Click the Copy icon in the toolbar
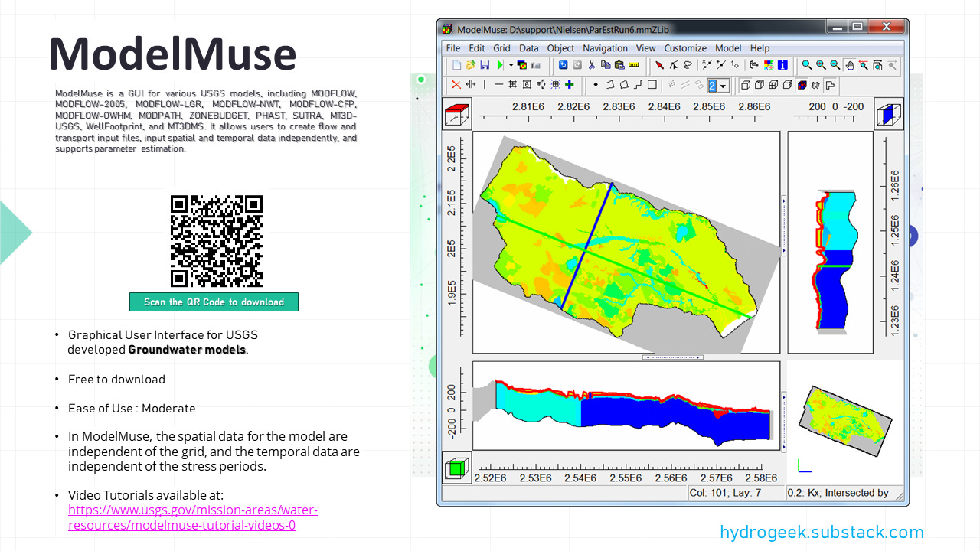Screen dimensions: 980x551 point(606,65)
